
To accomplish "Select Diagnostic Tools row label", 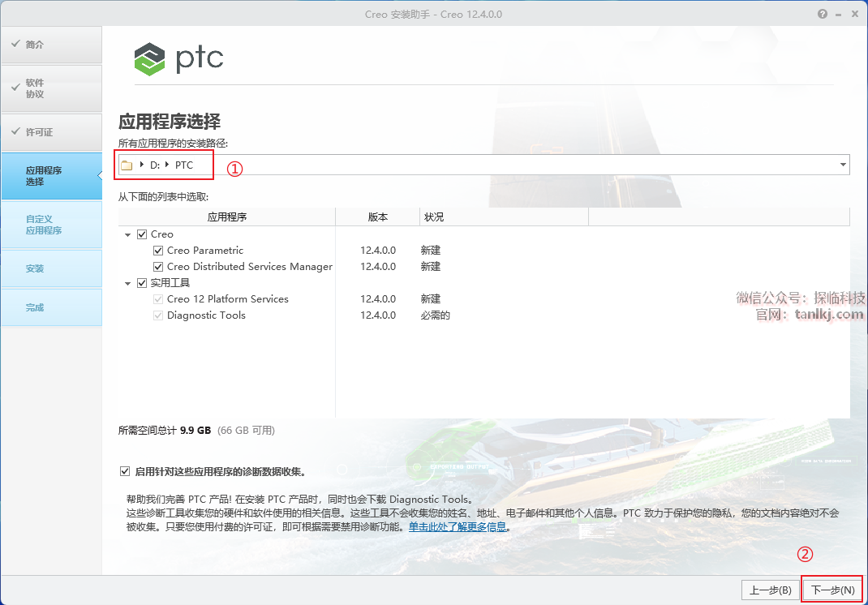I will [206, 315].
